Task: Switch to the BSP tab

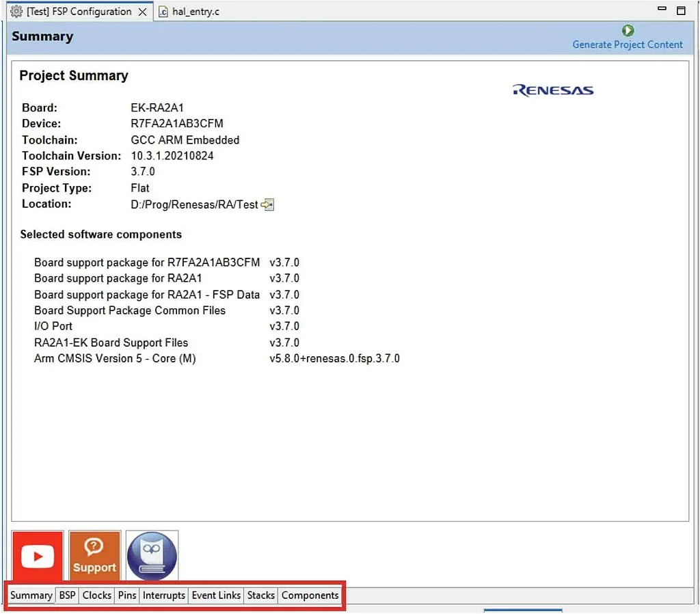Action: click(67, 595)
